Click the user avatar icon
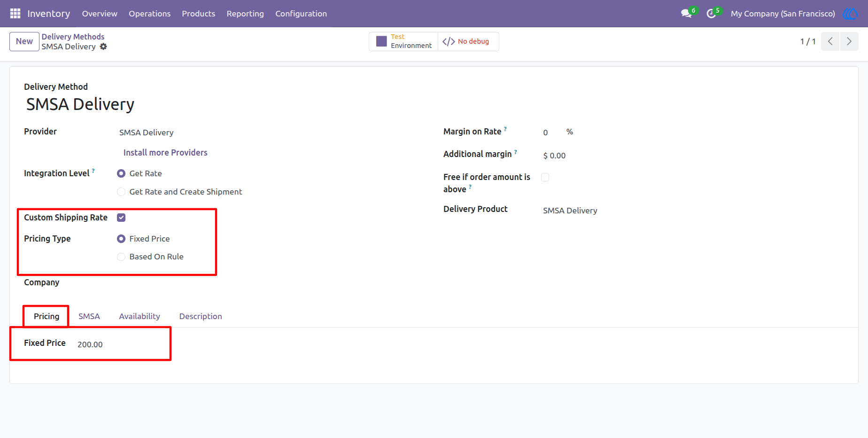868x438 pixels. click(850, 14)
